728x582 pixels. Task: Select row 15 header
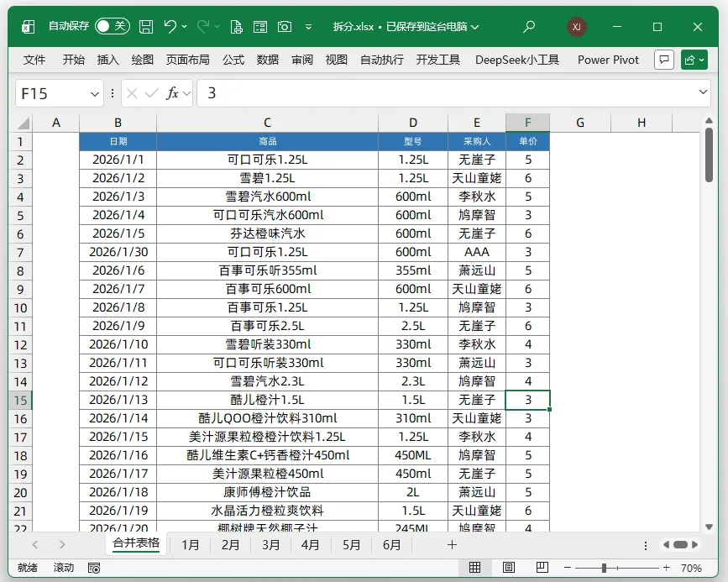pyautogui.click(x=20, y=401)
